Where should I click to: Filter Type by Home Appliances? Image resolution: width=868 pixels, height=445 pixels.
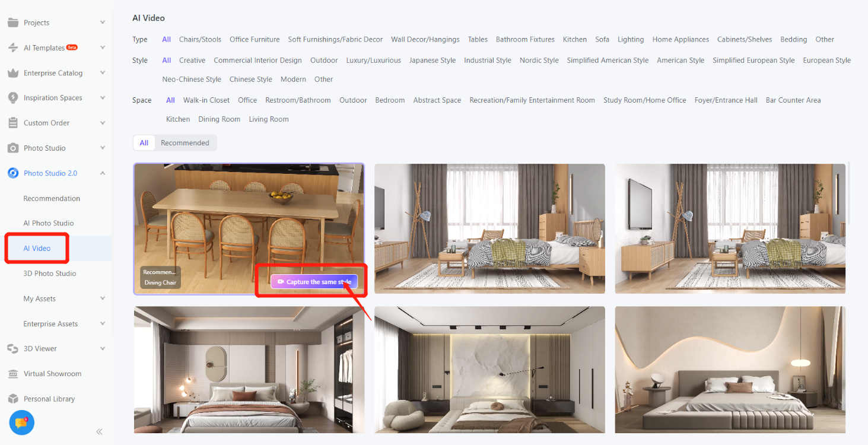681,39
